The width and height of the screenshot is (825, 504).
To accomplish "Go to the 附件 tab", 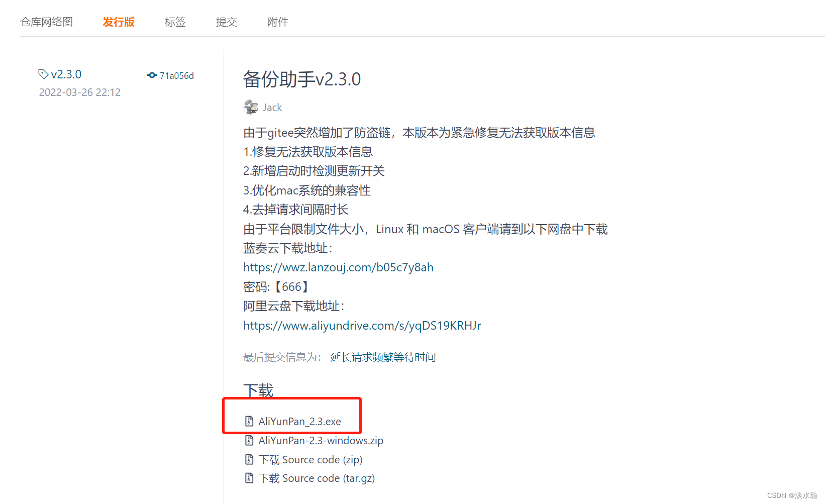I will [278, 22].
